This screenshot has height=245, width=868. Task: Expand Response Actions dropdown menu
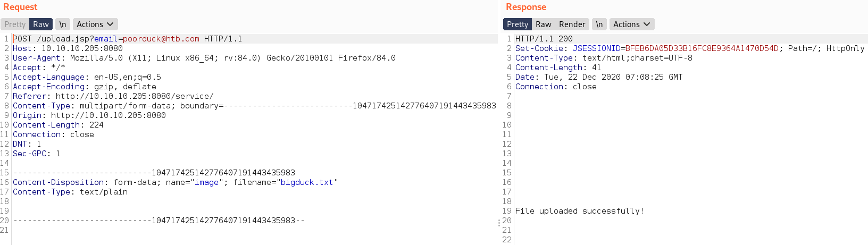coord(632,24)
